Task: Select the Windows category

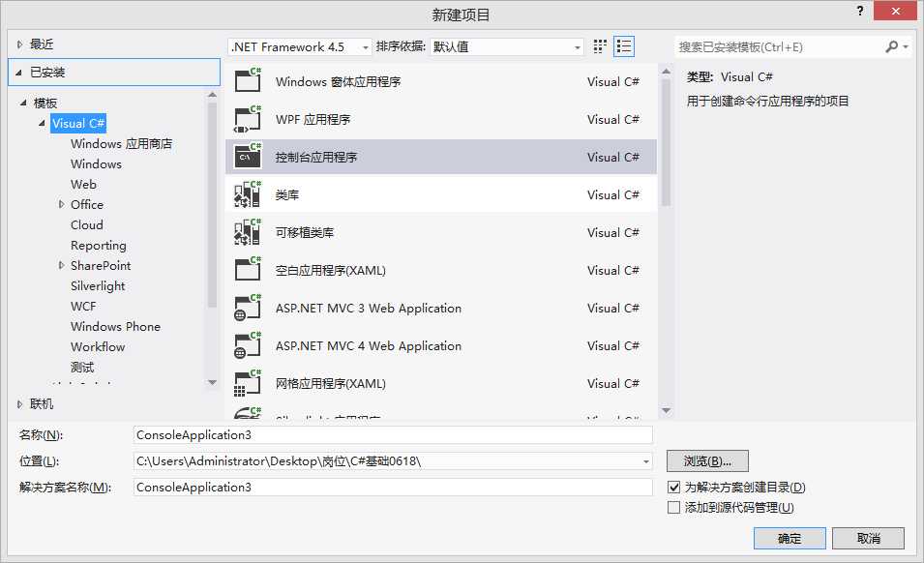Action: tap(96, 163)
